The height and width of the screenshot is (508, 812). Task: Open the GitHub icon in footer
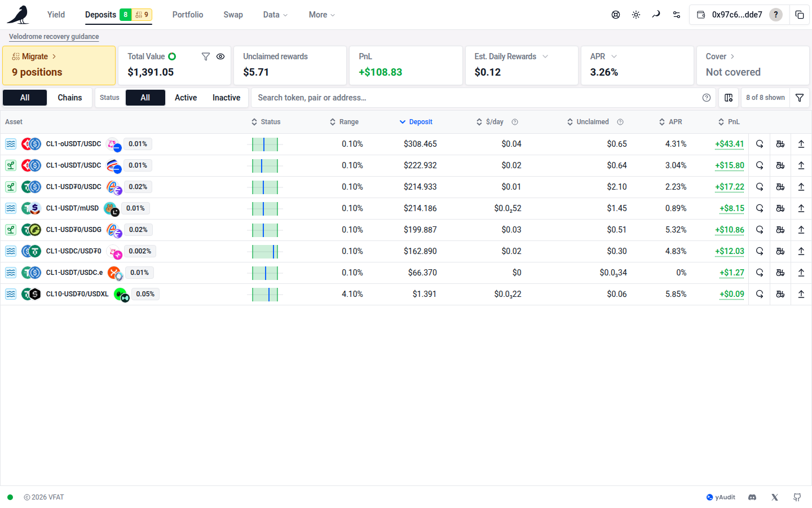click(x=797, y=497)
